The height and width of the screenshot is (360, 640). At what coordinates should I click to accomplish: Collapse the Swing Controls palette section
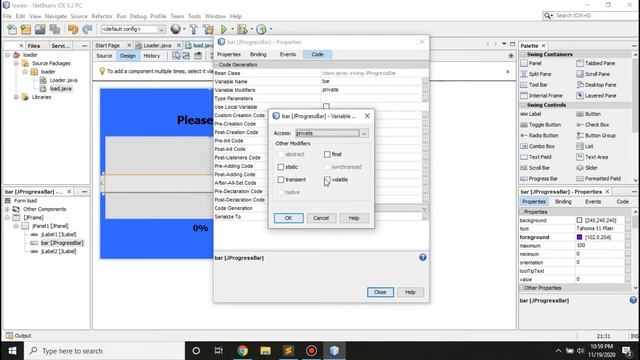click(522, 105)
